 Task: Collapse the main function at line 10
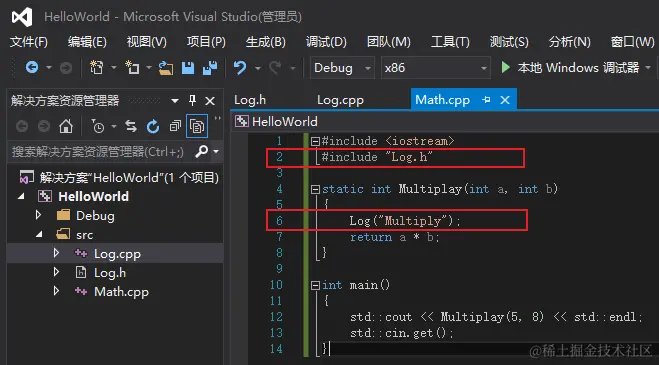(315, 286)
